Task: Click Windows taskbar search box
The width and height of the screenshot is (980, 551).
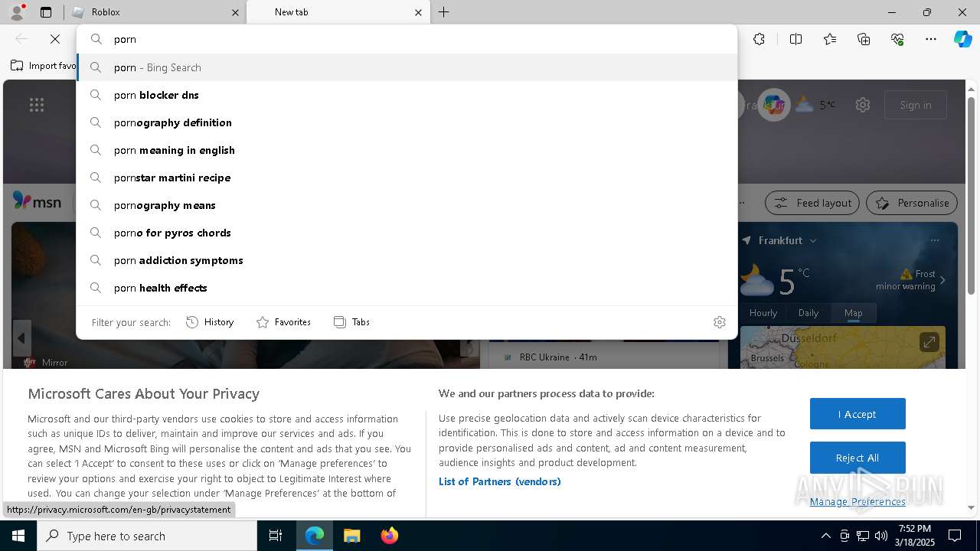Action: click(147, 536)
